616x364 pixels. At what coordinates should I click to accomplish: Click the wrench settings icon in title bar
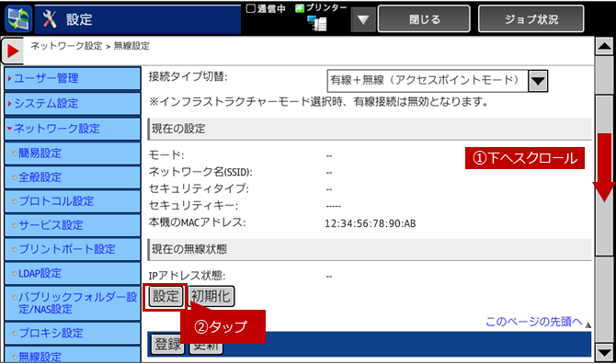[50, 19]
